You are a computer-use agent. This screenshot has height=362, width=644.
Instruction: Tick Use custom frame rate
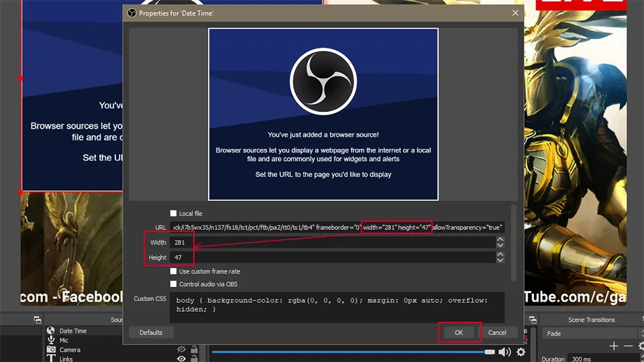click(173, 271)
